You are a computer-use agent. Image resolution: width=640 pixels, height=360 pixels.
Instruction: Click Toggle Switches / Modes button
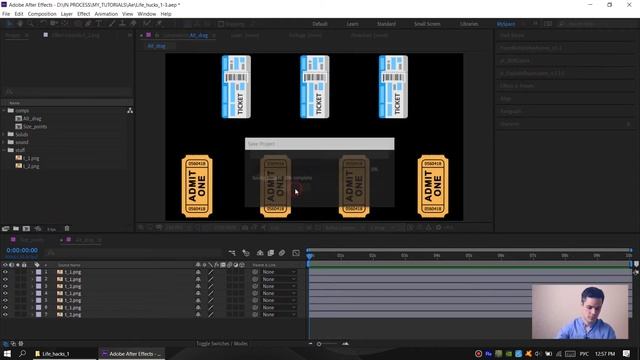[222, 344]
